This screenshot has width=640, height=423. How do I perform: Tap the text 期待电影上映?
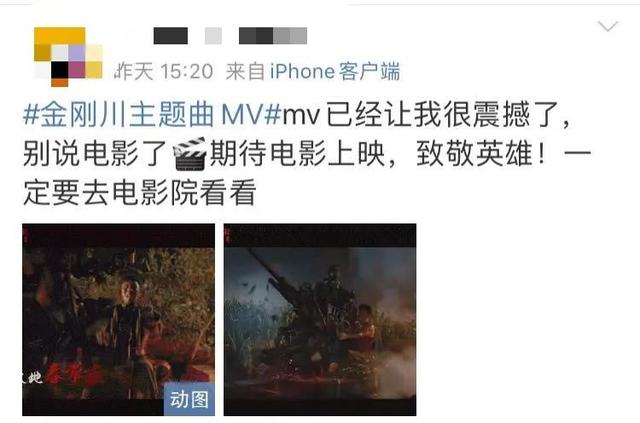click(x=297, y=154)
